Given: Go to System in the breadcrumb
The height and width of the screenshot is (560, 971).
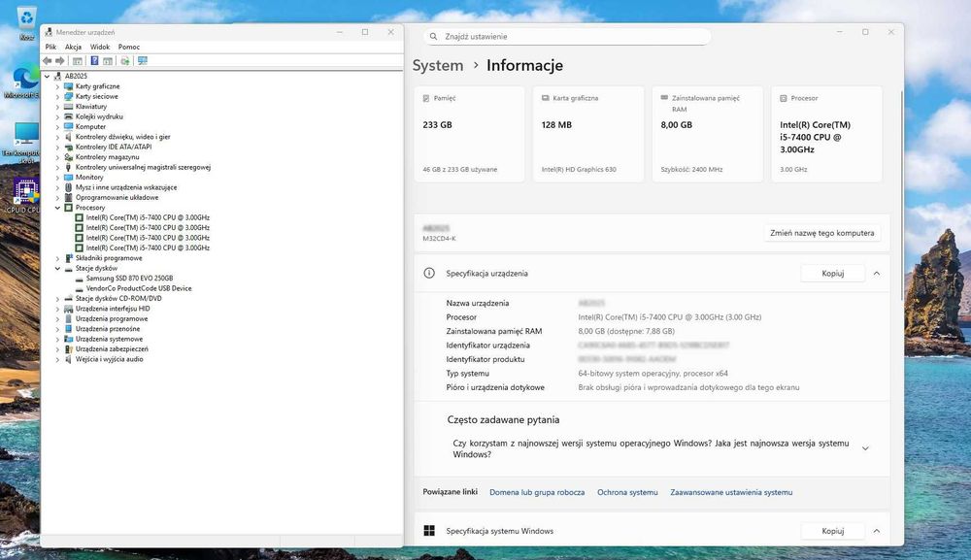Looking at the screenshot, I should click(x=438, y=65).
